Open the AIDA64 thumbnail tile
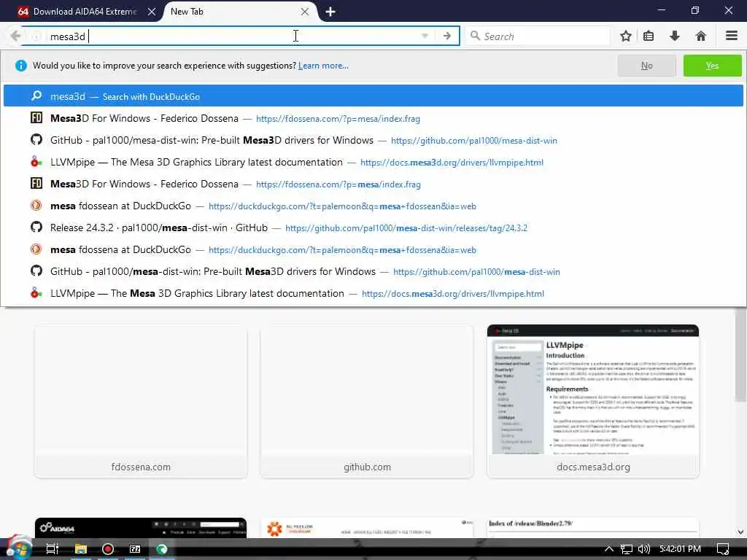 pos(141,528)
